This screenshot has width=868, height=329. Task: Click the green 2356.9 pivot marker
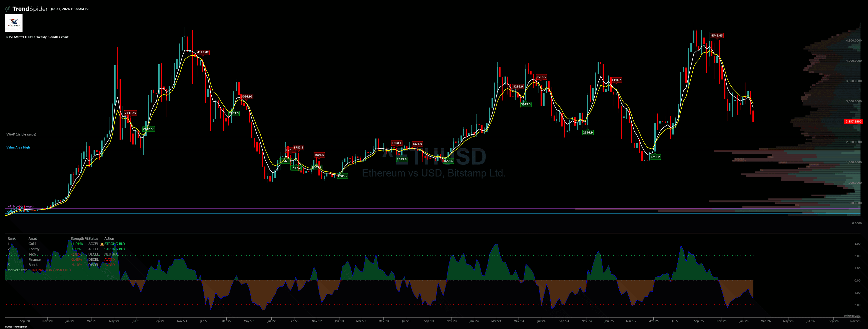(x=588, y=132)
